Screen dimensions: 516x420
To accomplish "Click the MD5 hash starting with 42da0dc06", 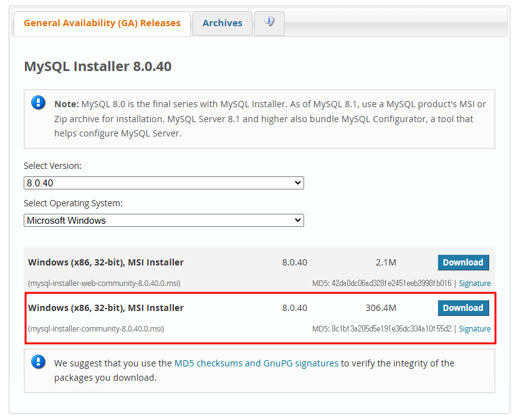I will coord(391,284).
